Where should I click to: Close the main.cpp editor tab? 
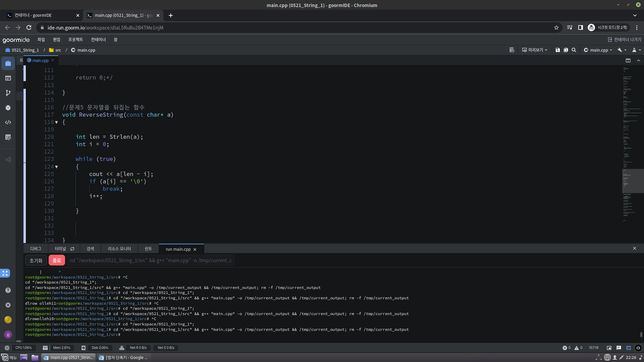(53, 60)
